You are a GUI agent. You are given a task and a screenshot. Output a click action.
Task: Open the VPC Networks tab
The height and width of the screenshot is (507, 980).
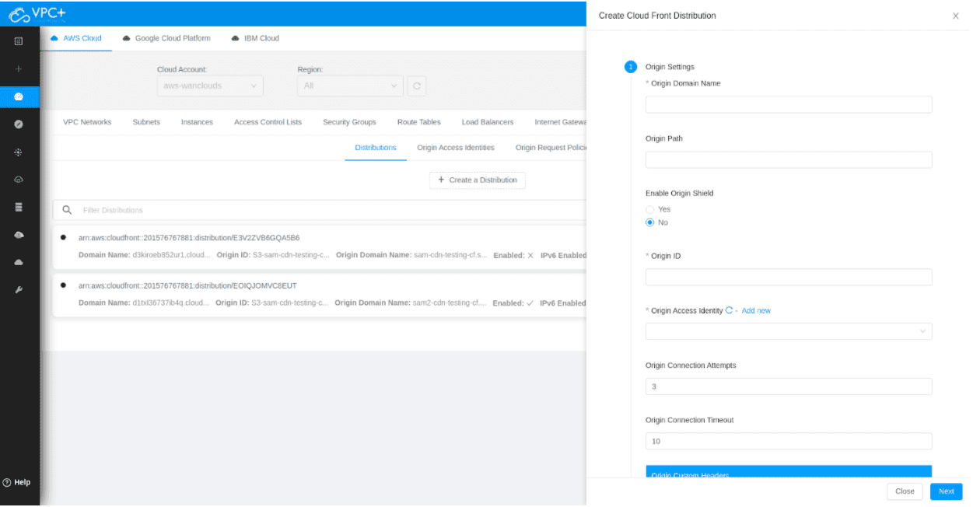(87, 122)
